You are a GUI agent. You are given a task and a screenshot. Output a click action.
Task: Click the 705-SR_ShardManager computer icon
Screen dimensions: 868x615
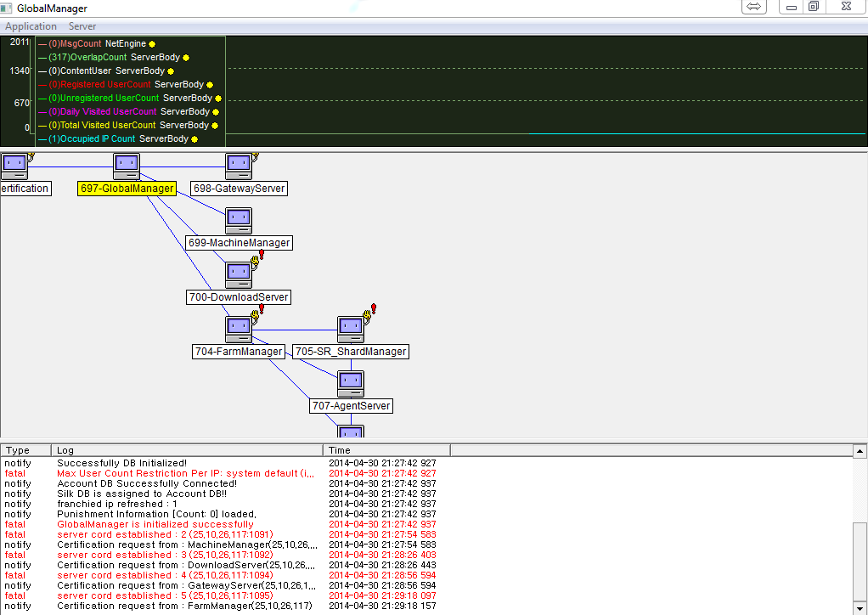(x=351, y=330)
